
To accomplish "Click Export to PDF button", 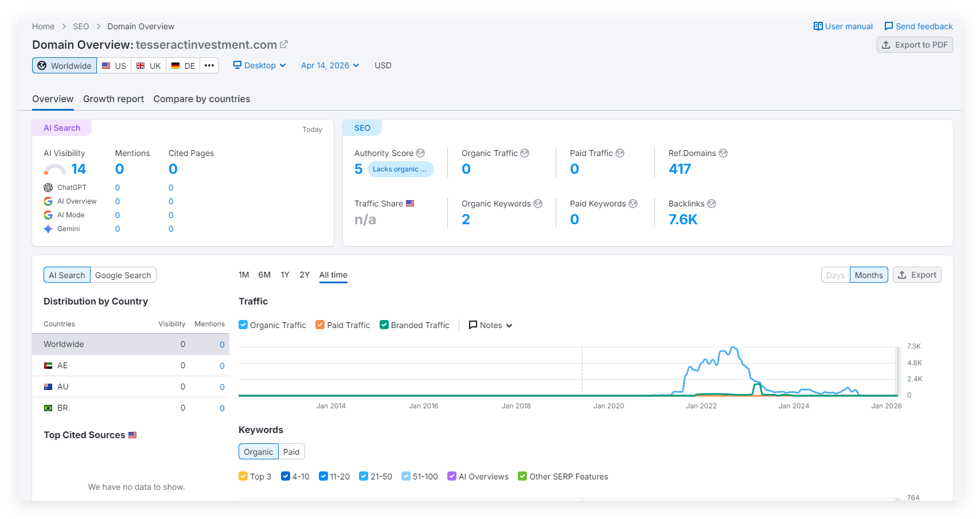I will coord(915,45).
